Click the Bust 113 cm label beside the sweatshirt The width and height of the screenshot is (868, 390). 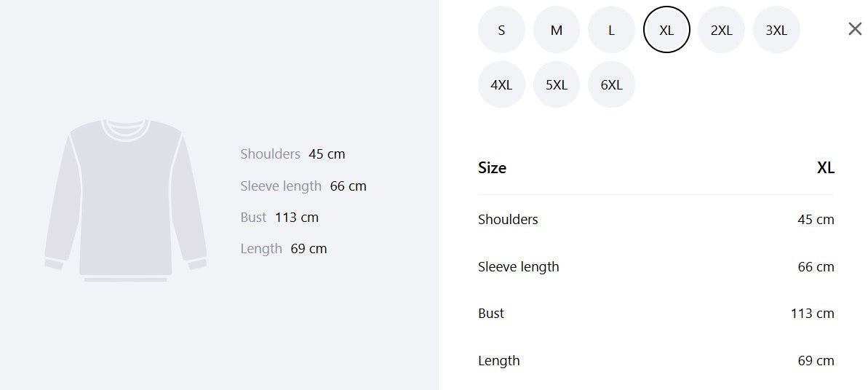pos(279,217)
